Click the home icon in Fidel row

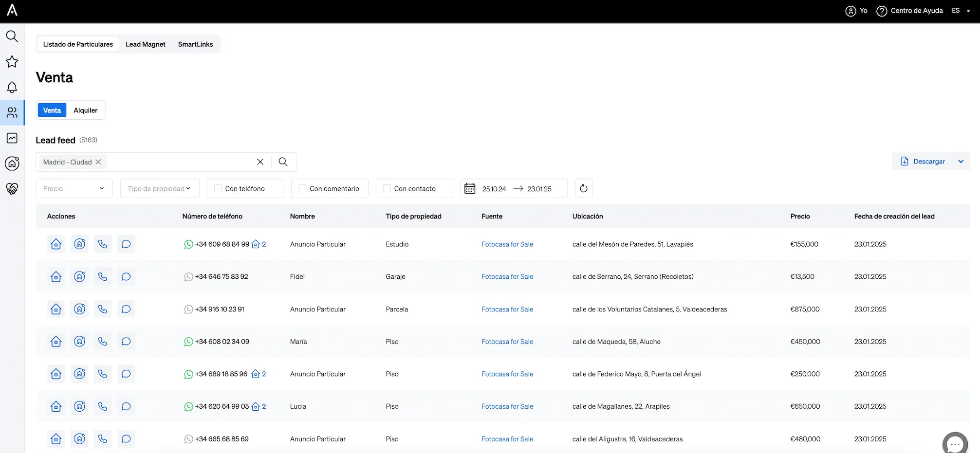click(56, 277)
